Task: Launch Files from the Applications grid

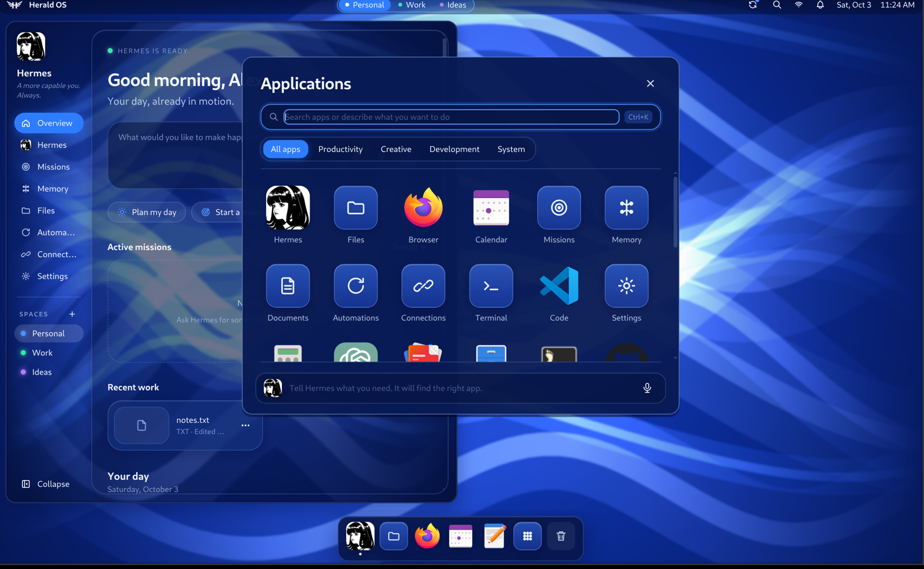Action: [356, 208]
